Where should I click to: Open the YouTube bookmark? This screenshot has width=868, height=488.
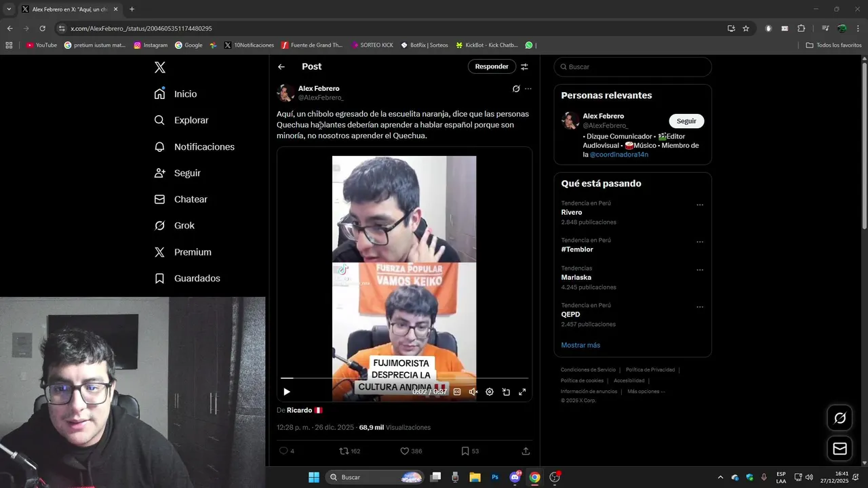[41, 45]
